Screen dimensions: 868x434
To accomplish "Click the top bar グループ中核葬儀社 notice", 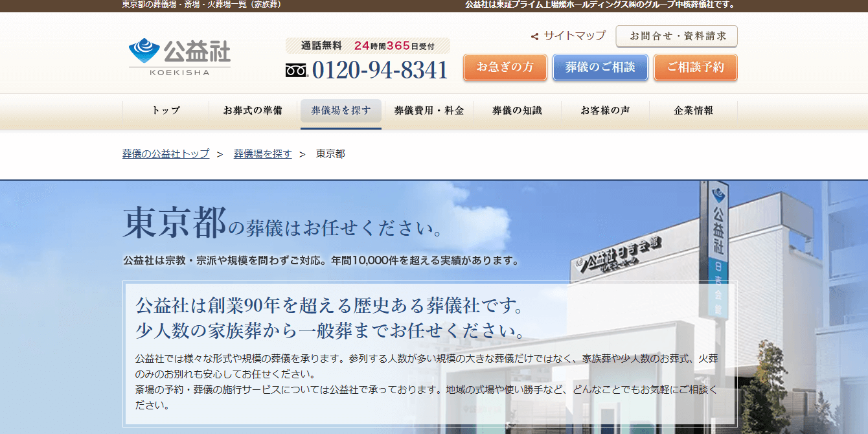I will coord(600,5).
